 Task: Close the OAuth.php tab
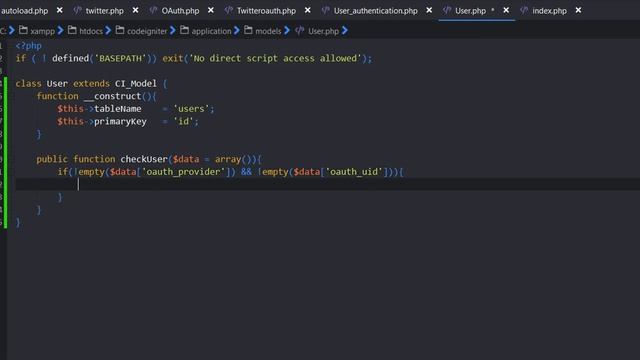(211, 10)
